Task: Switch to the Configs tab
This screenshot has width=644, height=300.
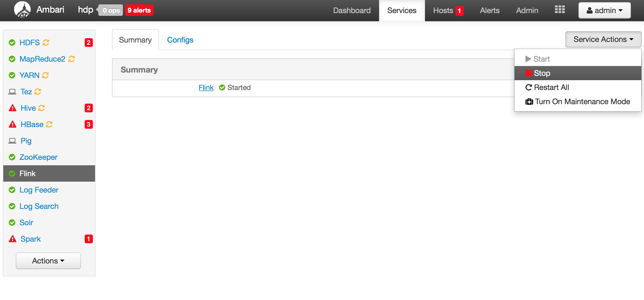Action: [x=180, y=40]
